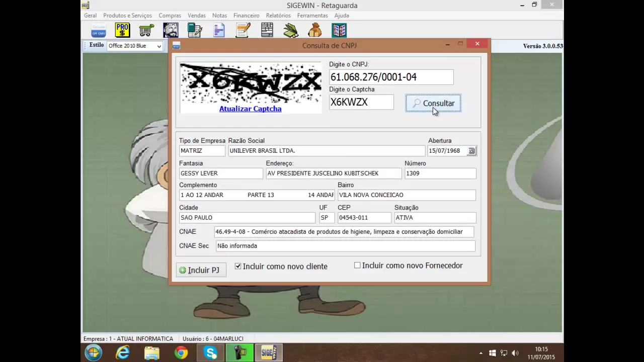Click the captcha image X6KWZX
The height and width of the screenshot is (362, 644).
point(251,83)
